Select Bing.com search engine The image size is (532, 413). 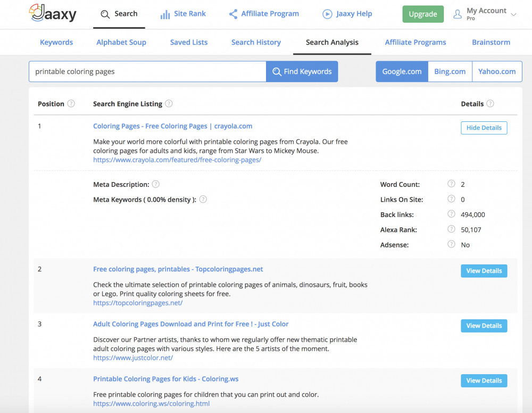point(450,72)
